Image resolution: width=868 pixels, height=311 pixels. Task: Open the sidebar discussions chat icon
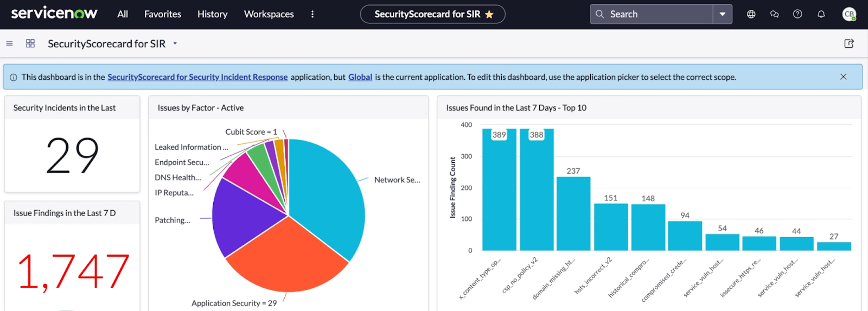[x=774, y=14]
